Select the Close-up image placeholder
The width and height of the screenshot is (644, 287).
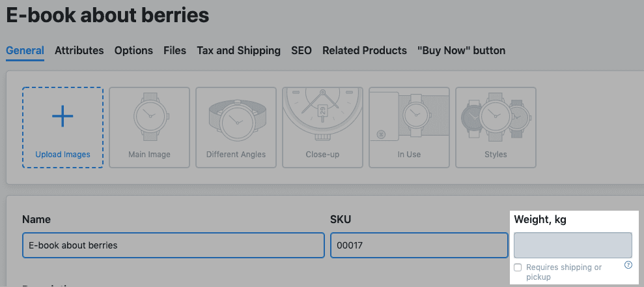coord(322,127)
